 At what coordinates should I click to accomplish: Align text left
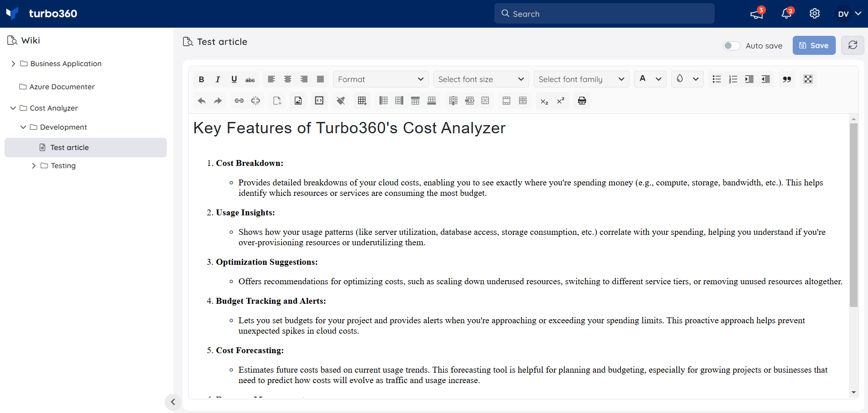click(x=271, y=79)
